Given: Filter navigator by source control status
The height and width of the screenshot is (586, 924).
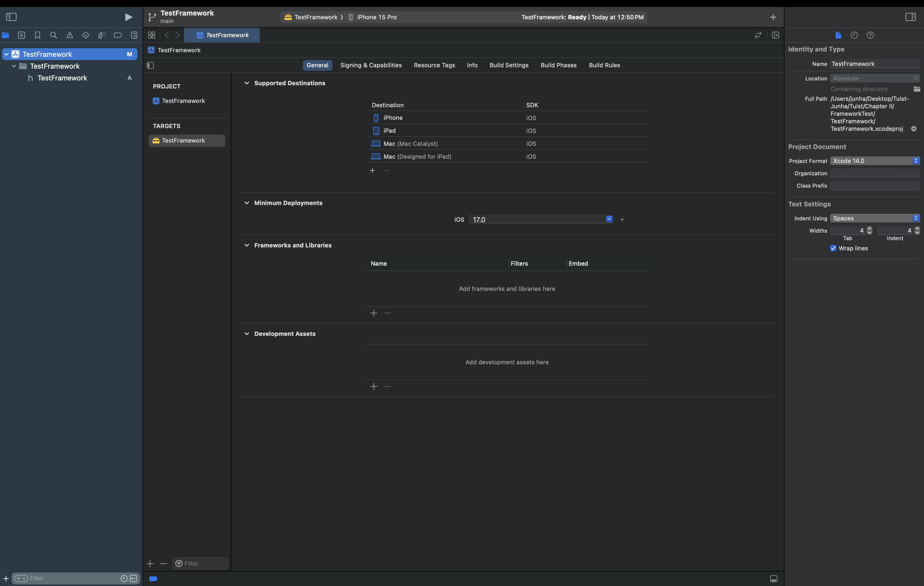Looking at the screenshot, I should [134, 579].
